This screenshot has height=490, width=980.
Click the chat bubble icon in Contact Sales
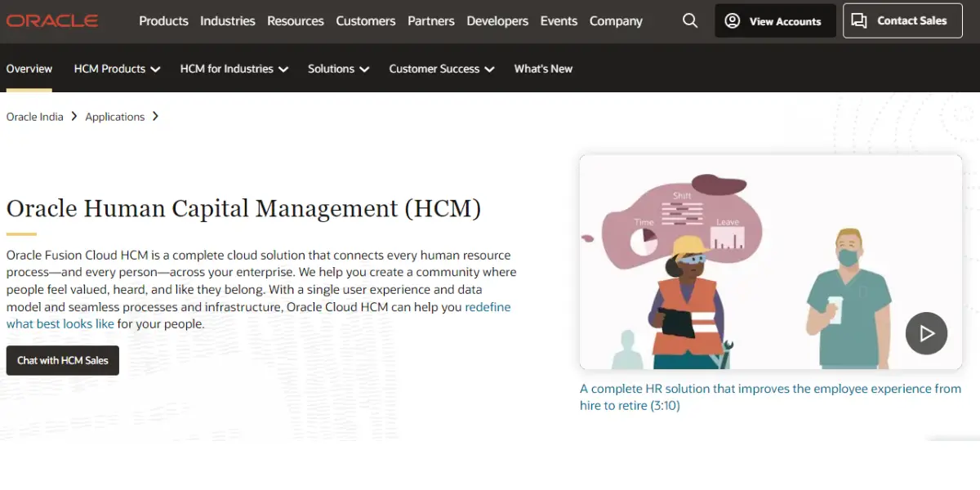(x=859, y=21)
